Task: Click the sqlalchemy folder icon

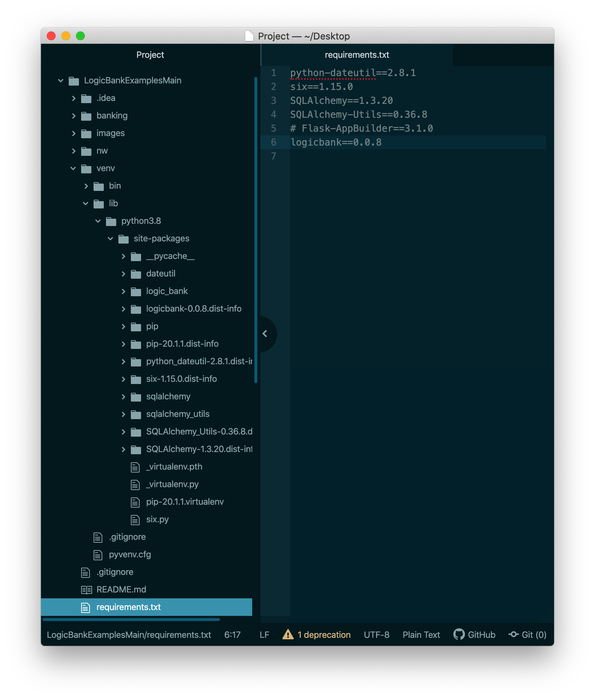Action: (136, 397)
